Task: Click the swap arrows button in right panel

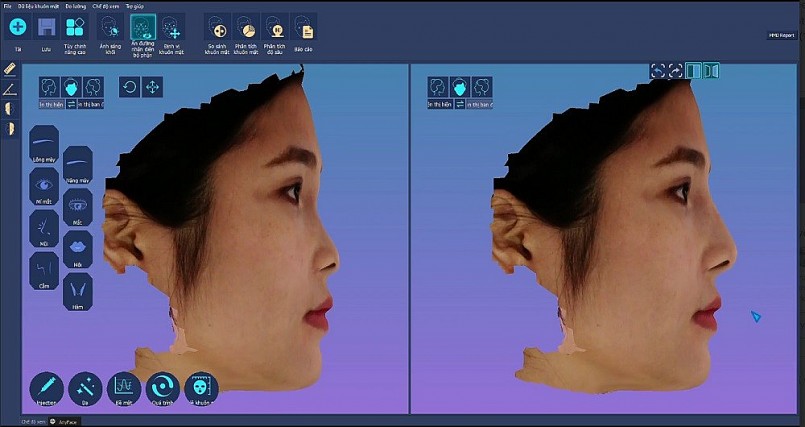Action: click(460, 104)
